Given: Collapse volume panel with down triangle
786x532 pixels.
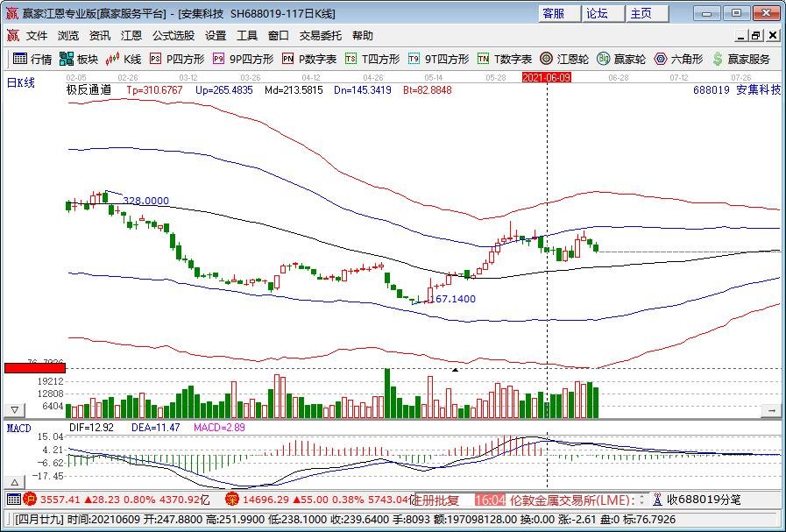Looking at the screenshot, I should [15, 410].
